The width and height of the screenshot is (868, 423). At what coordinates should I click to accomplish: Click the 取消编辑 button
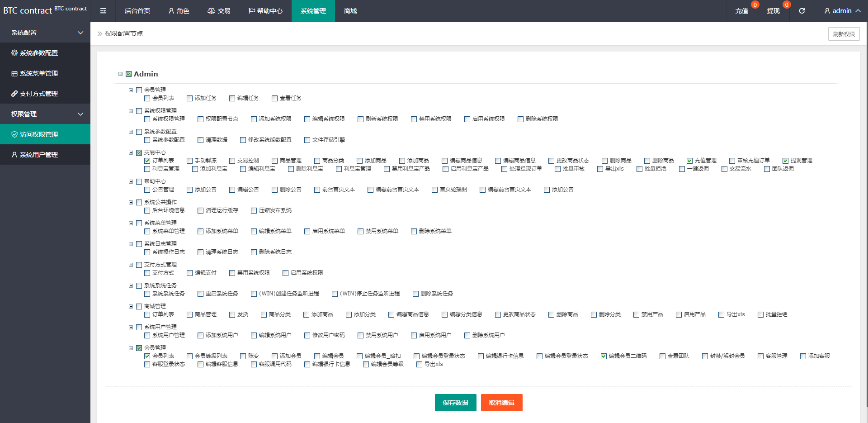[501, 403]
